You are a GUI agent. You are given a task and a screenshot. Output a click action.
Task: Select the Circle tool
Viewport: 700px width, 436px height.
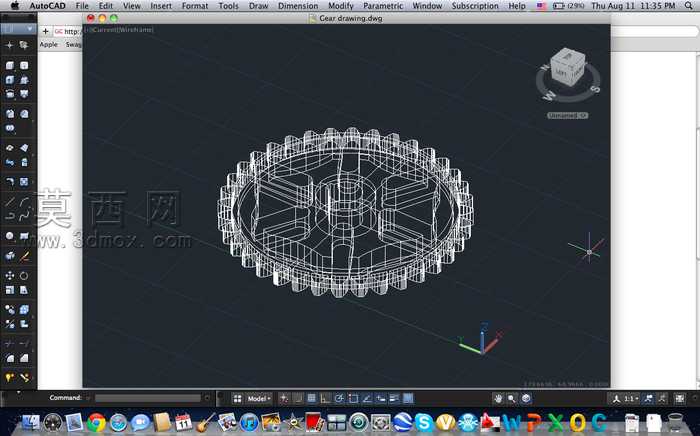tap(10, 236)
